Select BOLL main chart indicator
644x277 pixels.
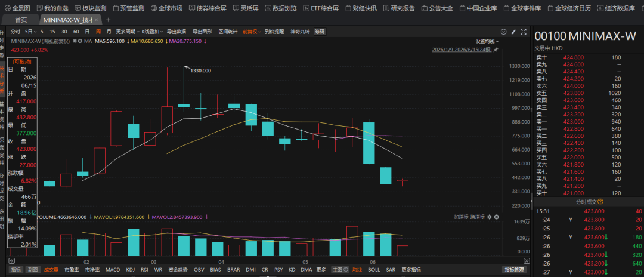(374, 270)
